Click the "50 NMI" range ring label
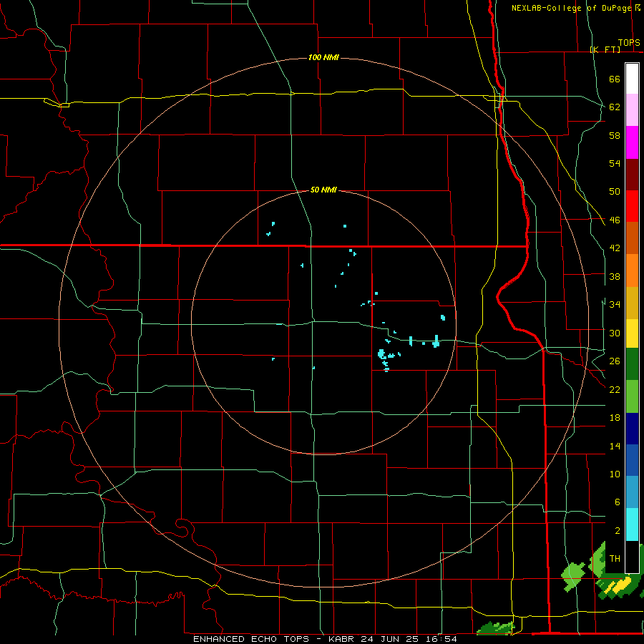Image resolution: width=644 pixels, height=644 pixels. 323,190
